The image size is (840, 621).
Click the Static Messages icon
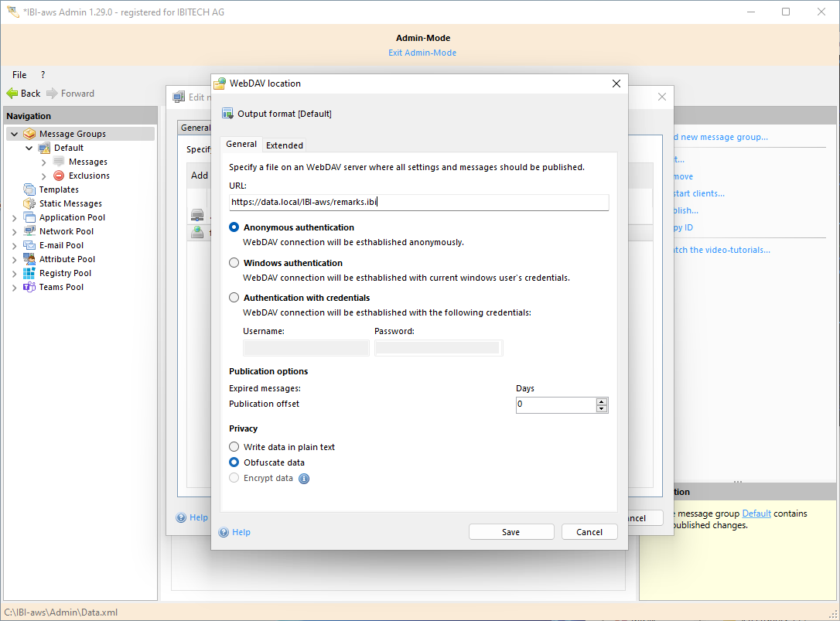tap(29, 203)
